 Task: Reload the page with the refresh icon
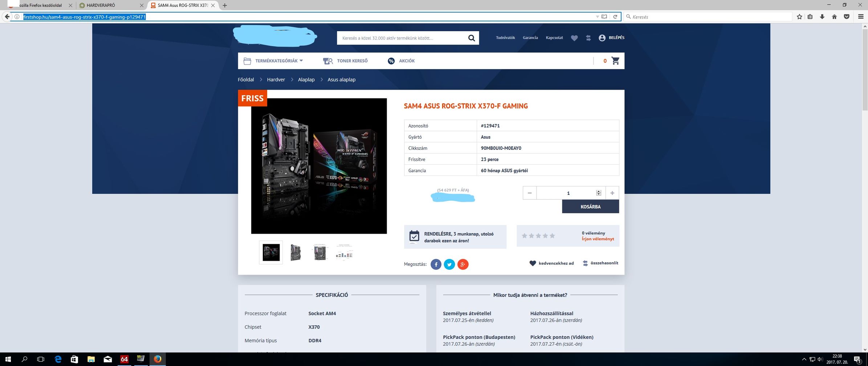(615, 17)
